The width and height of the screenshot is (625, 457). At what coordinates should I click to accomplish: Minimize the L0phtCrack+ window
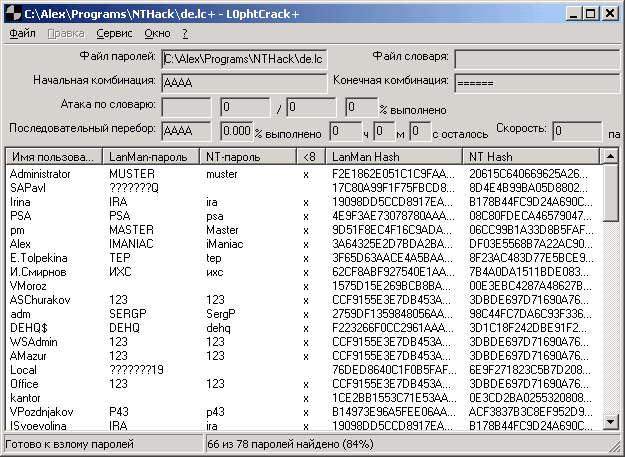(574, 14)
